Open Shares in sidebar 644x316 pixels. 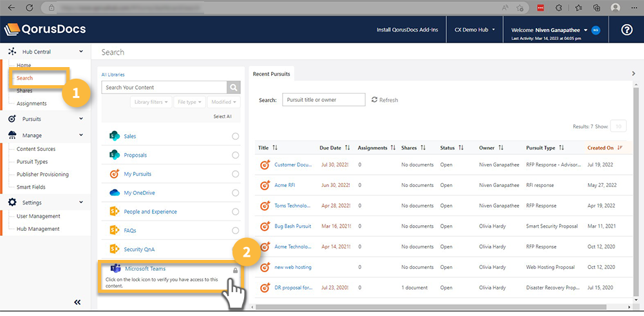click(24, 91)
